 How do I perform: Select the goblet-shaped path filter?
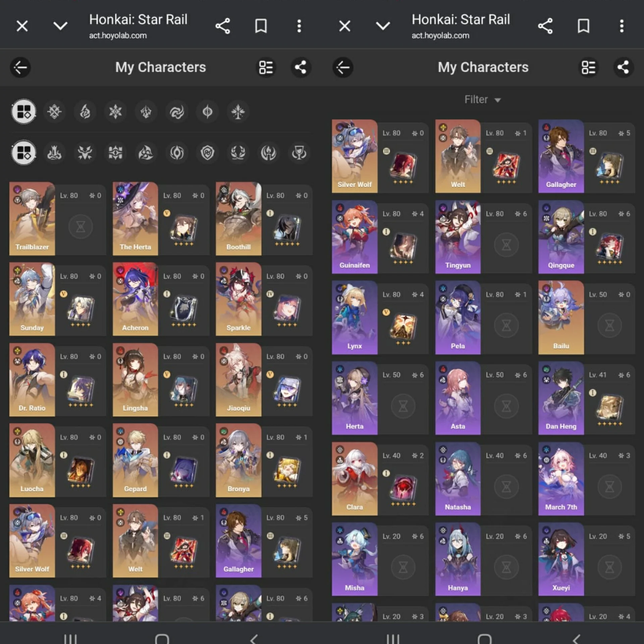pos(299,153)
